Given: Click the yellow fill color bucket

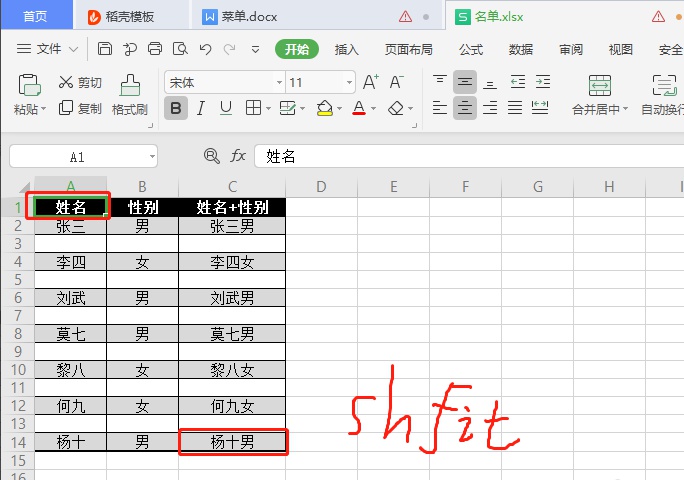Looking at the screenshot, I should pos(325,108).
